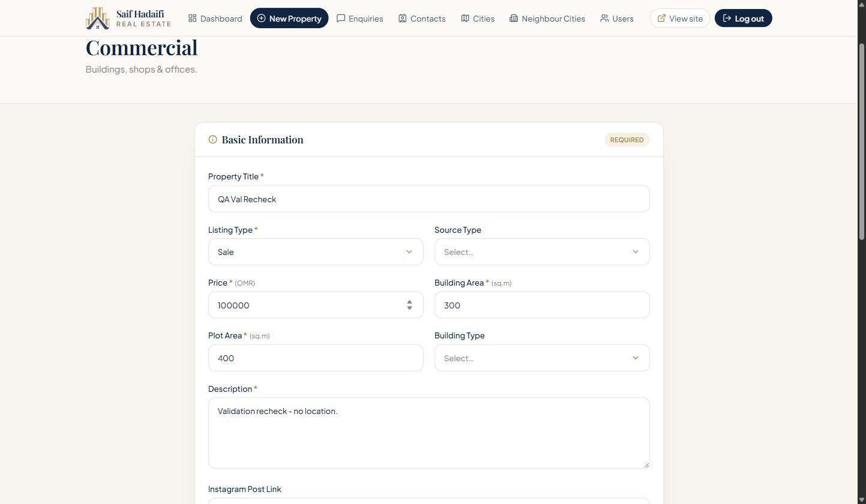Increase the price with the up arrow

tap(409, 302)
